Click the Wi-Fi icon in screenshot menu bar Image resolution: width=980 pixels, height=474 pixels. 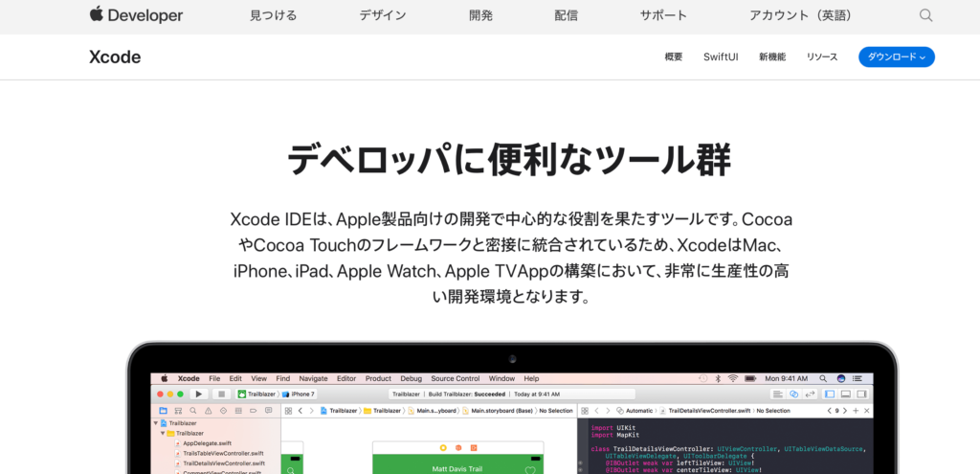[x=733, y=378]
